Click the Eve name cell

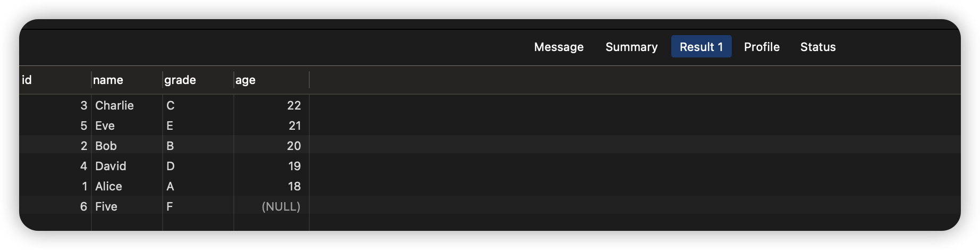point(105,126)
